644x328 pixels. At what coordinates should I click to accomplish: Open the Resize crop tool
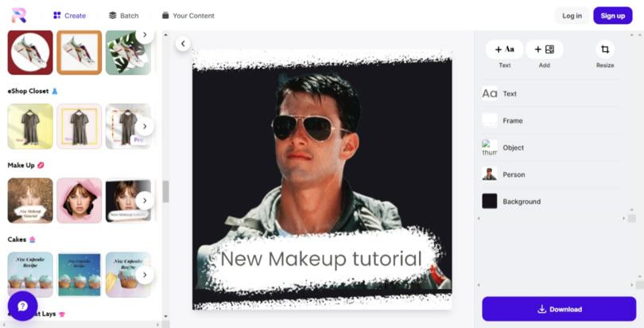(x=605, y=49)
